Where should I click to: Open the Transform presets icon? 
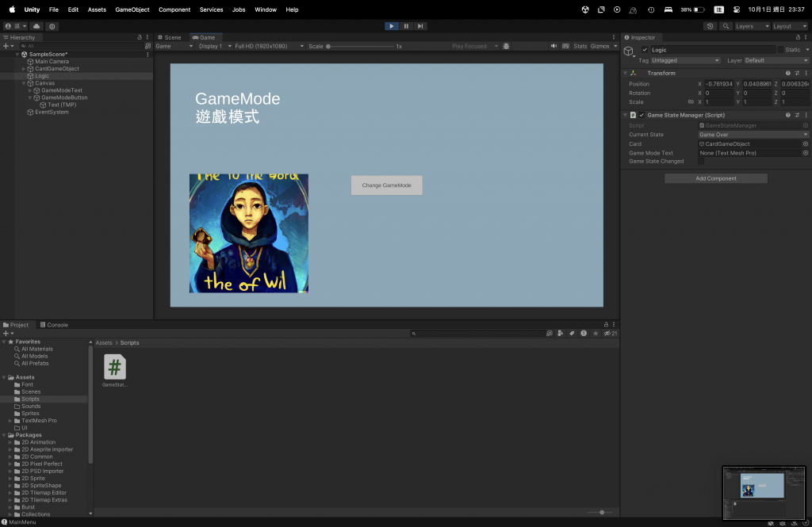click(x=797, y=73)
